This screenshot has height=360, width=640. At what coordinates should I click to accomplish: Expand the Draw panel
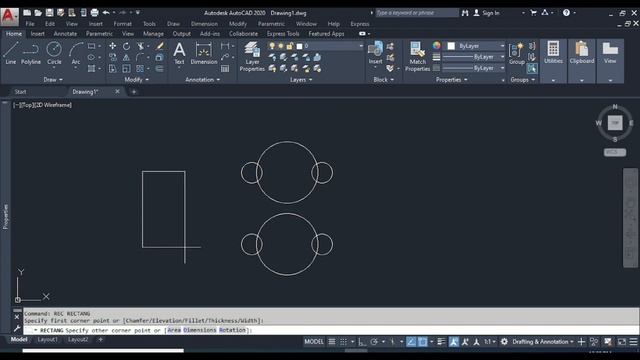53,80
